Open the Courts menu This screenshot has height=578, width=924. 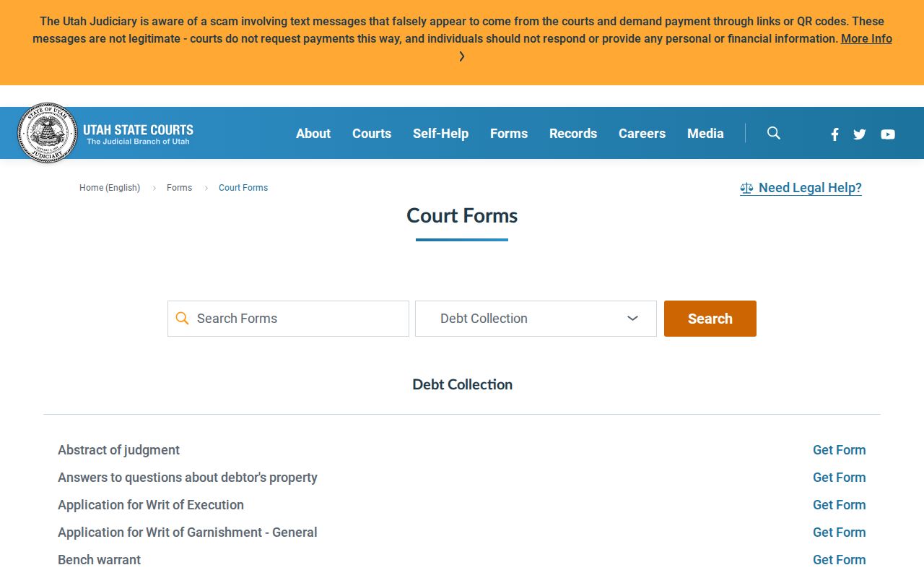(372, 134)
